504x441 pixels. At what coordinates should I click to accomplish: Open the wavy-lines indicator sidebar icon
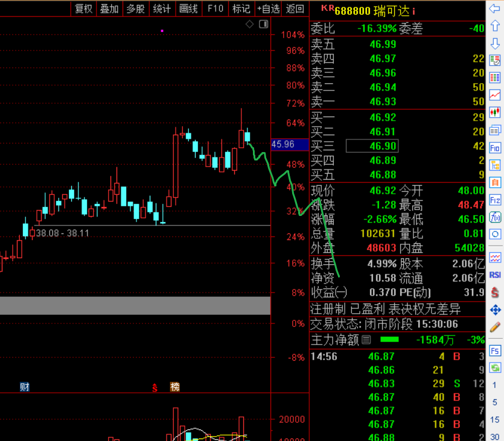495,258
